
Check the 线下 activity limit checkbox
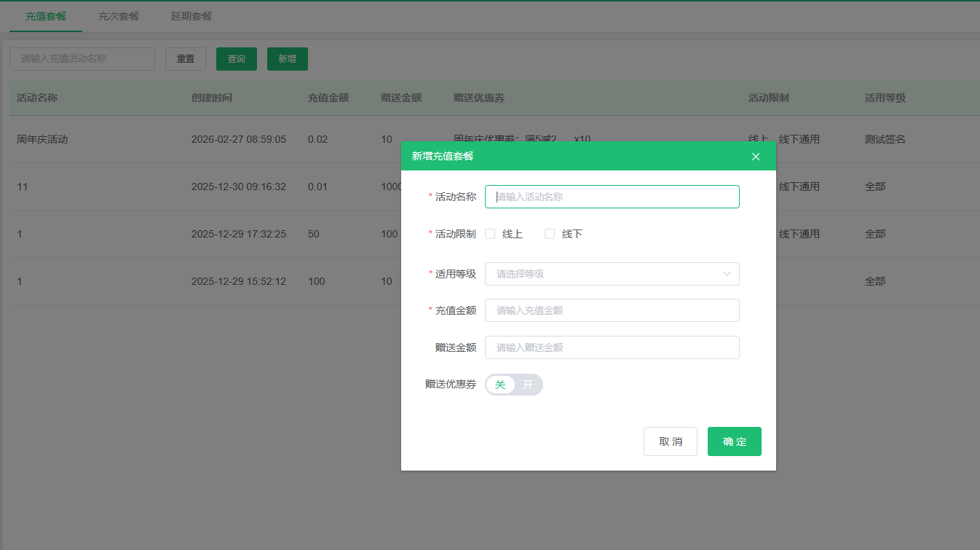(x=549, y=233)
